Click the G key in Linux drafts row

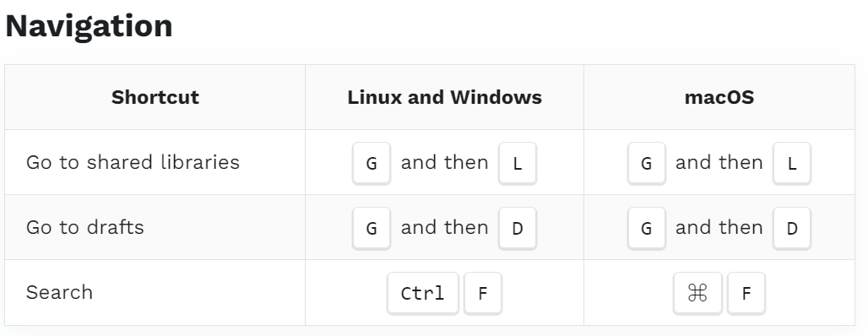pos(372,228)
